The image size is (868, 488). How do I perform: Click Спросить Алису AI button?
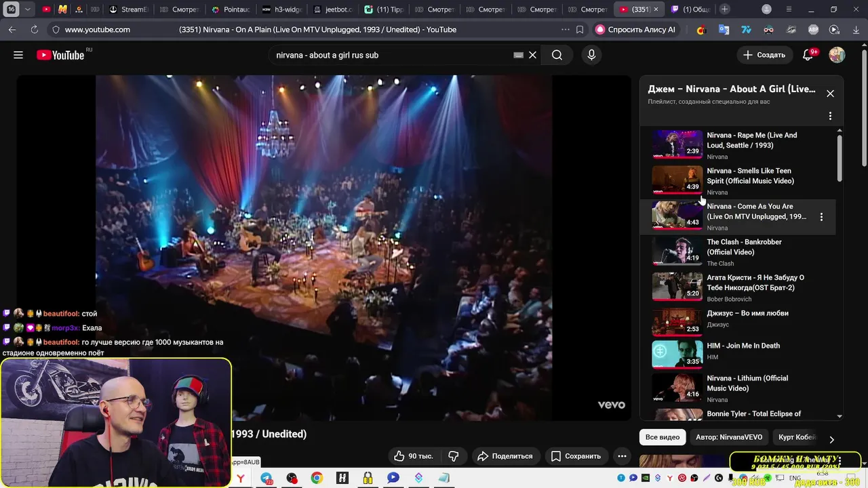pyautogui.click(x=636, y=29)
